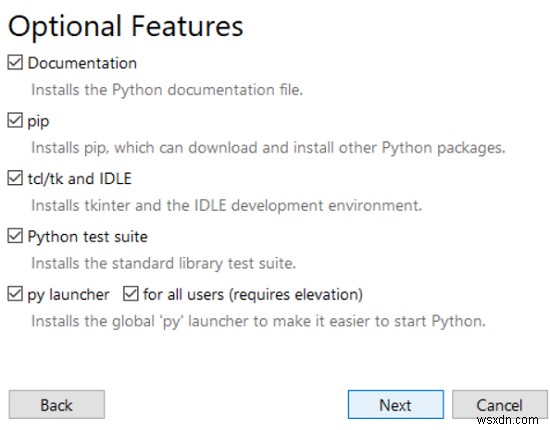The image size is (550, 430).
Task: Click the global 'py' launcher description
Action: pyautogui.click(x=259, y=321)
